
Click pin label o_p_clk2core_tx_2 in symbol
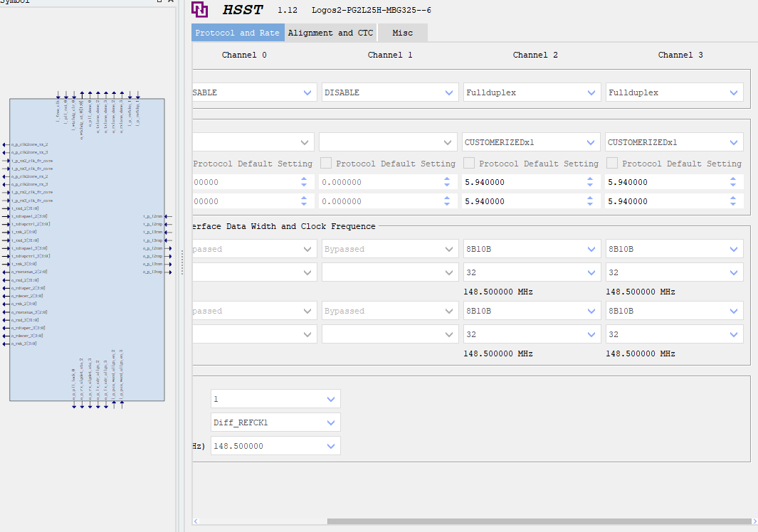coord(29,144)
